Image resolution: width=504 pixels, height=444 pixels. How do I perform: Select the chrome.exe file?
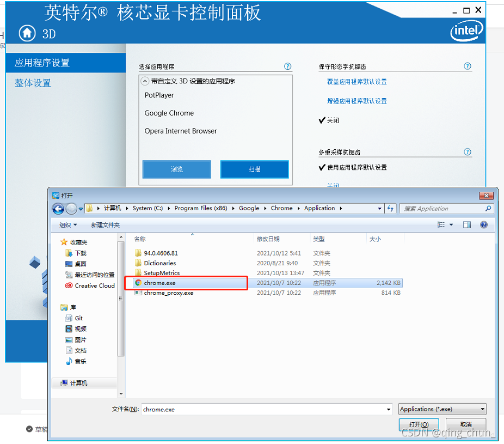pyautogui.click(x=267, y=283)
